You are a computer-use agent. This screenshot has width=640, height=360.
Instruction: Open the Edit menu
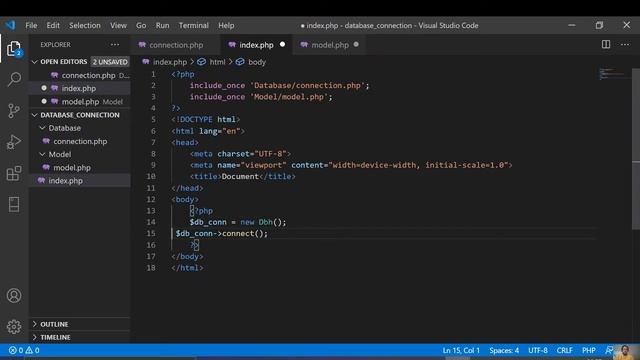coord(53,25)
